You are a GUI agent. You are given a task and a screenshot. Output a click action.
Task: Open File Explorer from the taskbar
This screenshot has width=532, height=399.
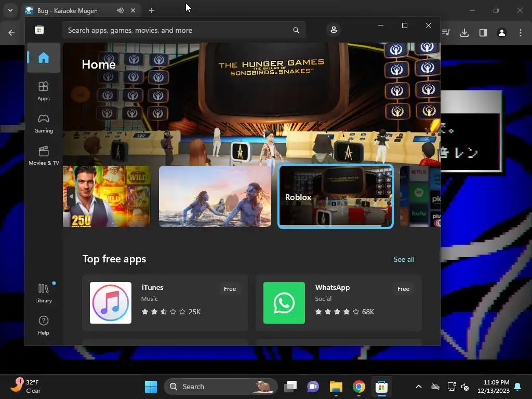tap(336, 387)
